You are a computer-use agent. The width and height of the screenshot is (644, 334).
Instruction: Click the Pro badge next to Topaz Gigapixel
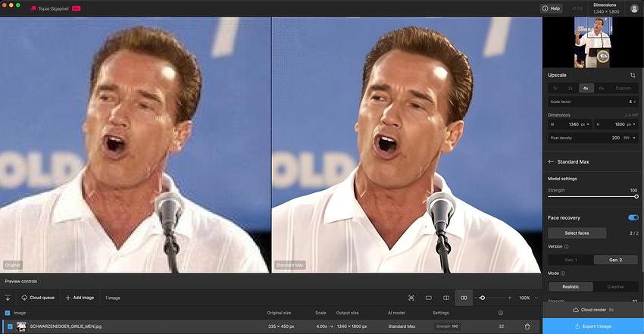pos(76,8)
